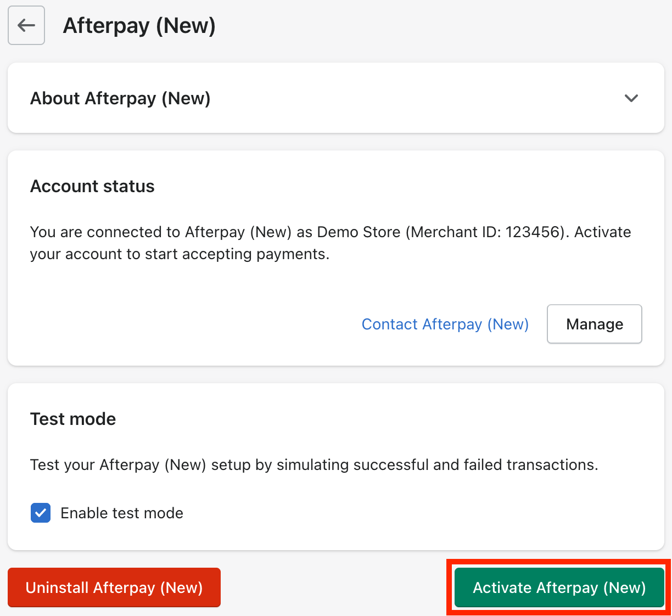The height and width of the screenshot is (616, 672).
Task: Go back using the left arrow button
Action: 26,26
